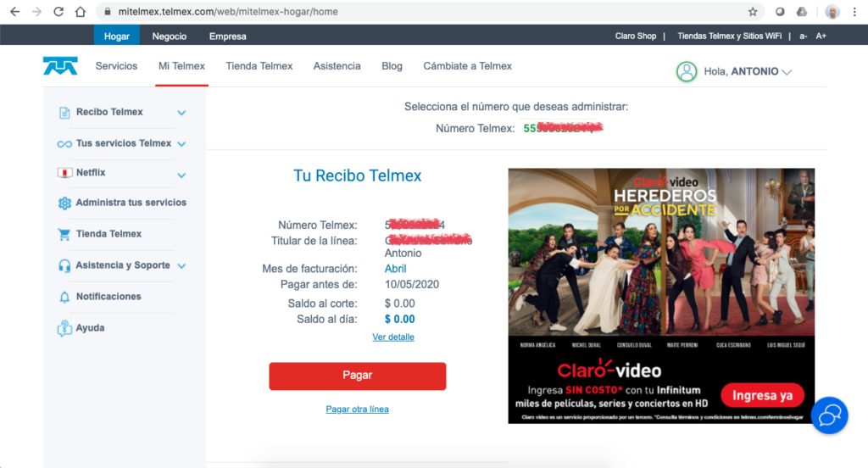Click the Abril billing month link
This screenshot has height=468, width=868.
coord(395,269)
